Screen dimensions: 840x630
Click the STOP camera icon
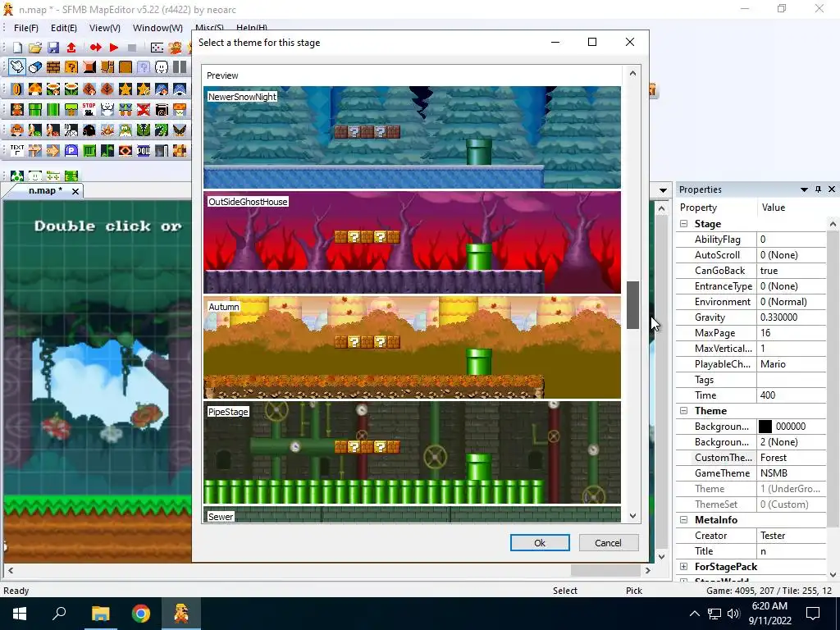pyautogui.click(x=89, y=110)
